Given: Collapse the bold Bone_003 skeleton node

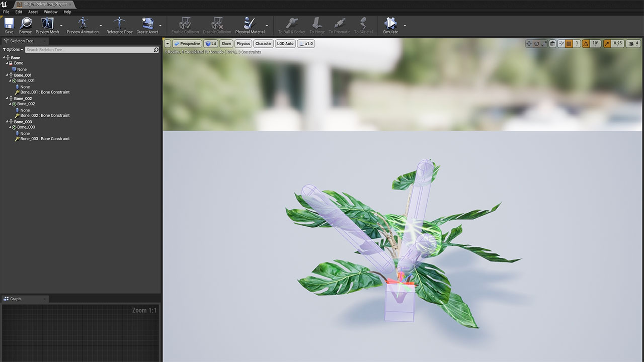Looking at the screenshot, I should click(7, 122).
